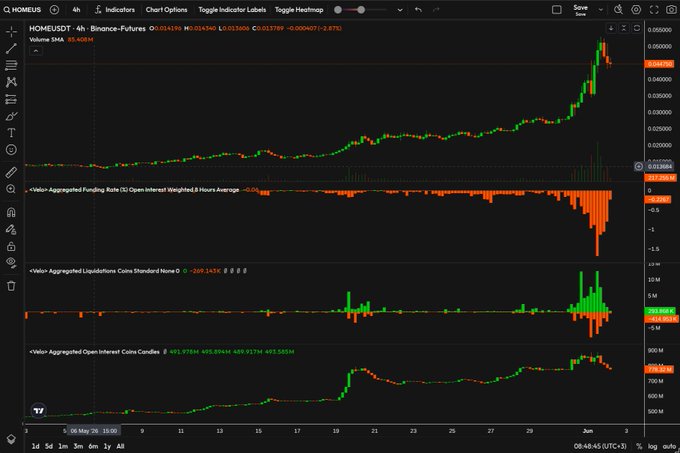The width and height of the screenshot is (680, 453).
Task: Remove drawings with trash icon
Action: (11, 286)
